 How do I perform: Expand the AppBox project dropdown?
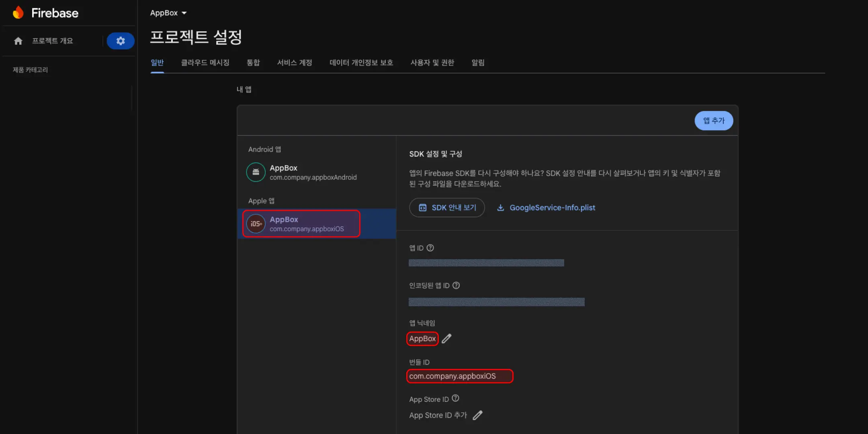pos(168,13)
